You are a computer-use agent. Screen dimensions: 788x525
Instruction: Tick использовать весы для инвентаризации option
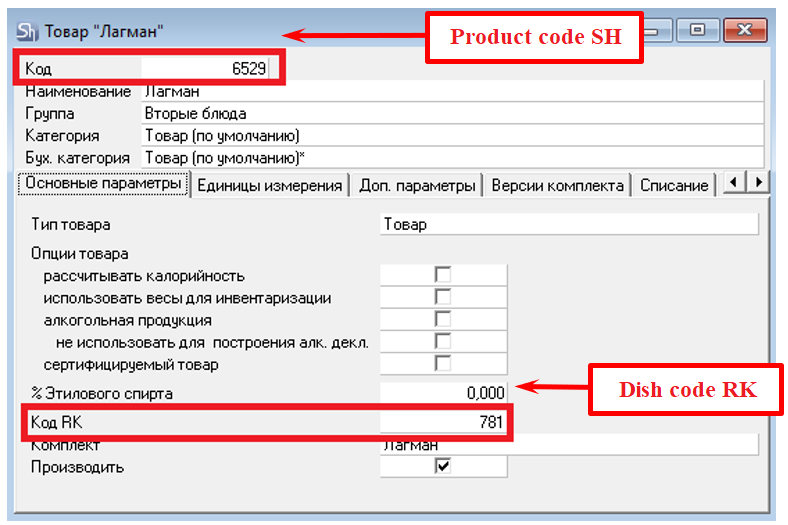[x=442, y=297]
